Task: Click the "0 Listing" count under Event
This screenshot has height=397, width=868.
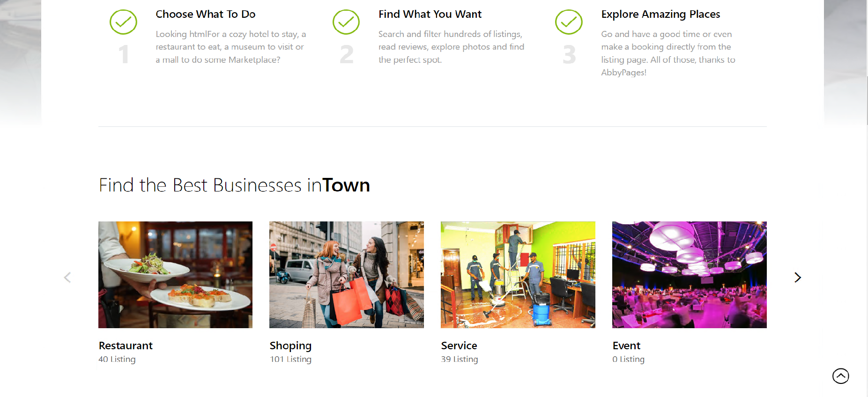Action: [x=629, y=359]
